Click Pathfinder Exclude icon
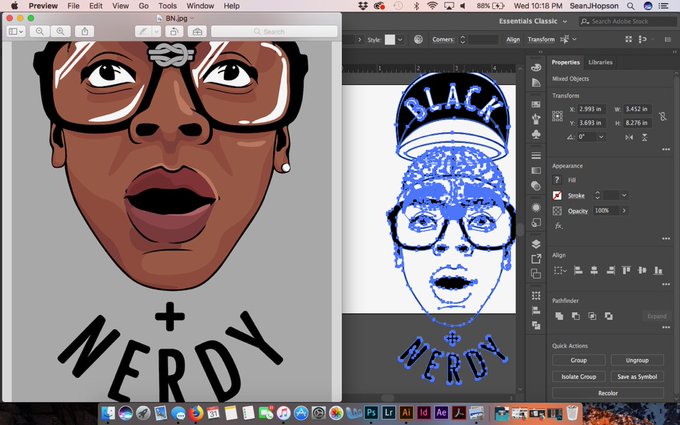Screen dimensions: 680x425 click(x=608, y=316)
